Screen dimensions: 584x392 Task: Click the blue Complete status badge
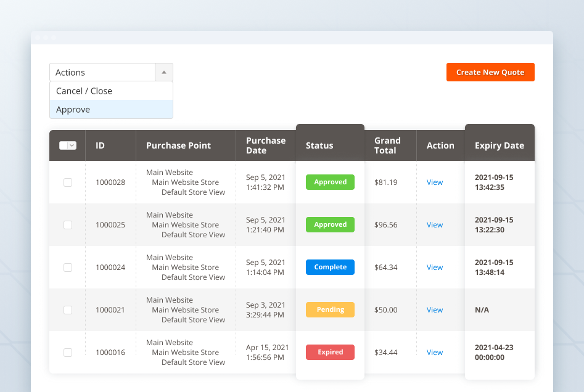coord(330,267)
